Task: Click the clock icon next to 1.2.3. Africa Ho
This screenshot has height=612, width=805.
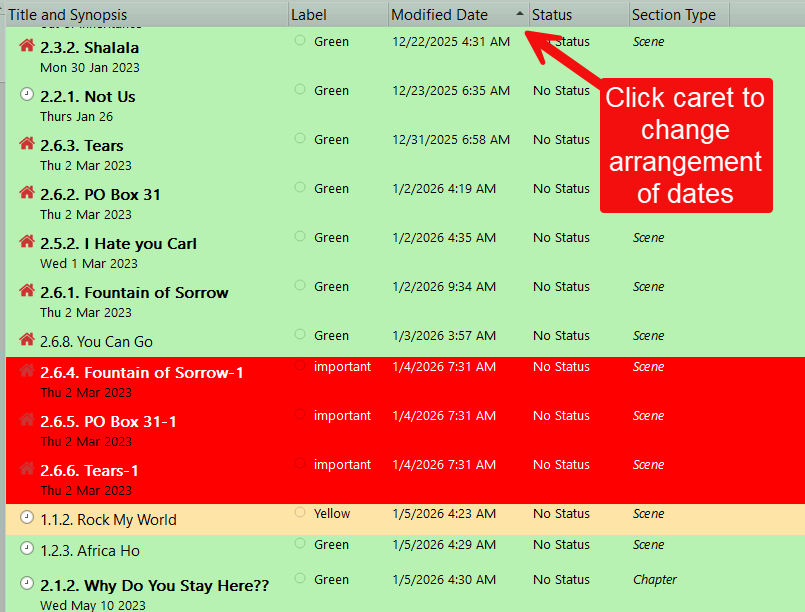Action: pos(27,549)
